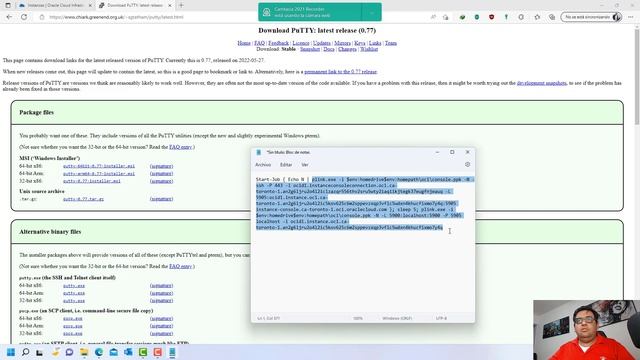The height and width of the screenshot is (360, 640).
Task: Download 64-bit x86 putty.exe
Action: [74, 286]
